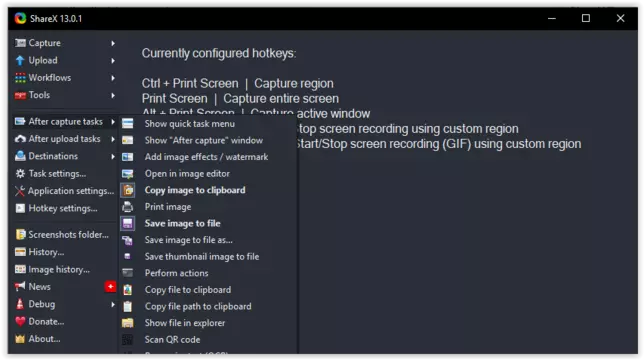Viewport: 644px width, 360px height.
Task: Expand the Debug submenu arrow
Action: [113, 305]
